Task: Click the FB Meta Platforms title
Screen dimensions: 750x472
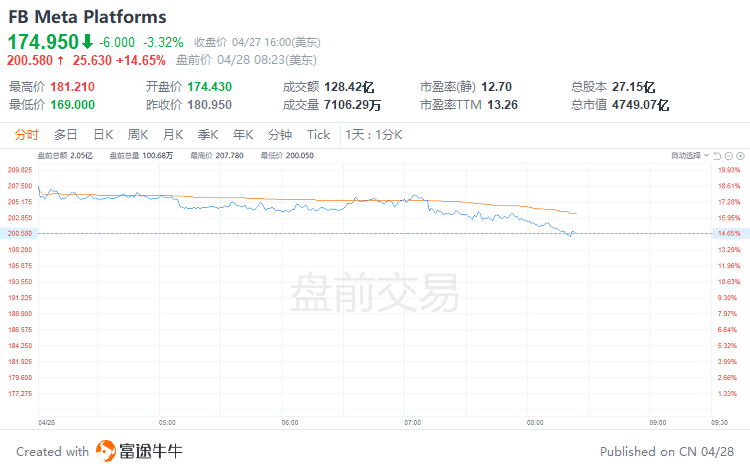Action: (87, 17)
